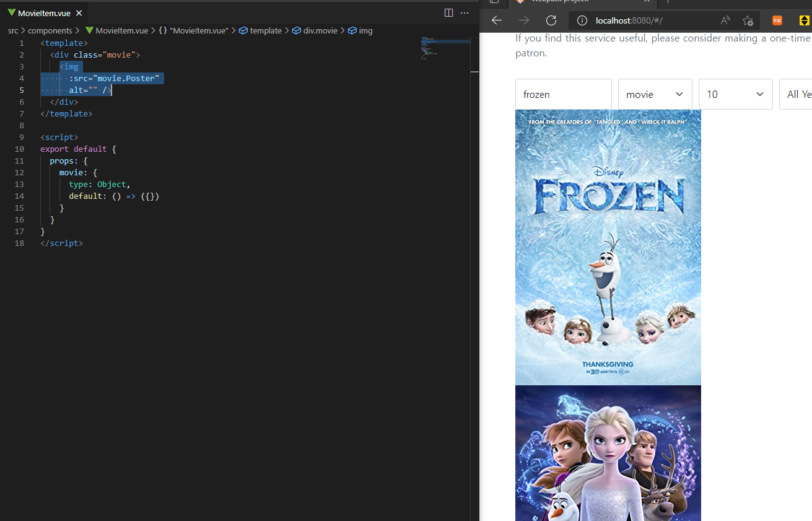
Task: Click the export default line
Action: pos(78,149)
